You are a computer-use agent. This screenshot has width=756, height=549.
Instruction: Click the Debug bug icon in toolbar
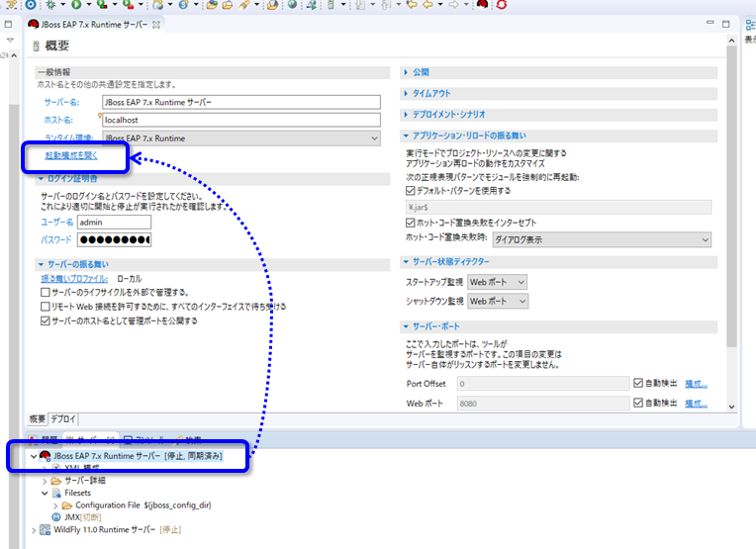click(x=50, y=5)
